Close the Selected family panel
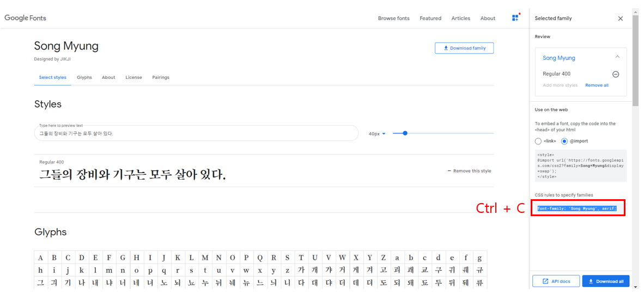This screenshot has width=644, height=301. point(621,19)
